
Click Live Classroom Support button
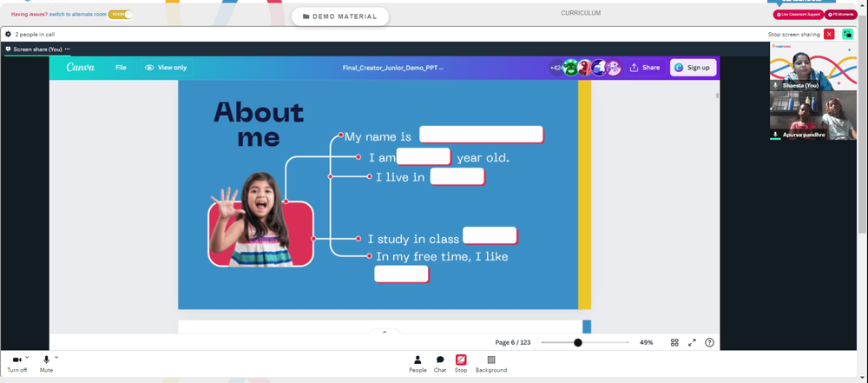coord(799,15)
